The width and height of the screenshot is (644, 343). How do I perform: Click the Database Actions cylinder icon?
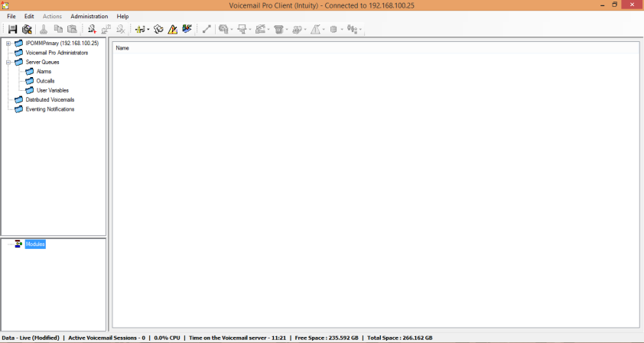(x=334, y=29)
